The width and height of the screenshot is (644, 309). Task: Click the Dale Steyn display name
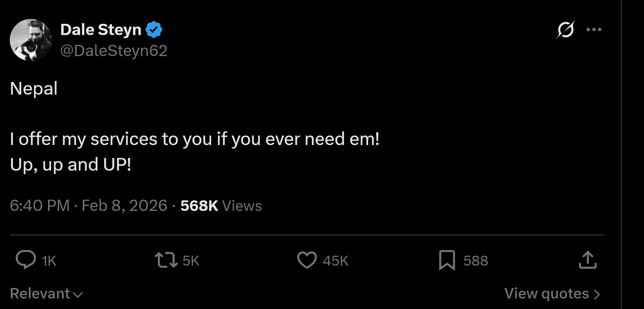click(101, 29)
